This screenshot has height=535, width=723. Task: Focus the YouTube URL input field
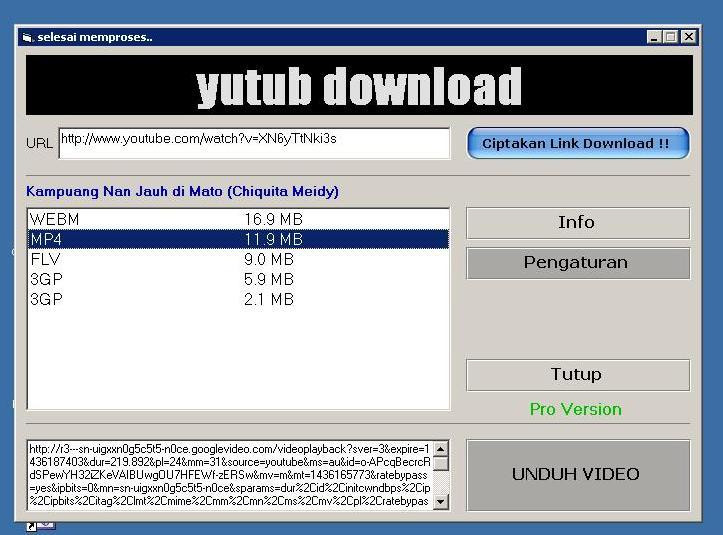tap(254, 143)
